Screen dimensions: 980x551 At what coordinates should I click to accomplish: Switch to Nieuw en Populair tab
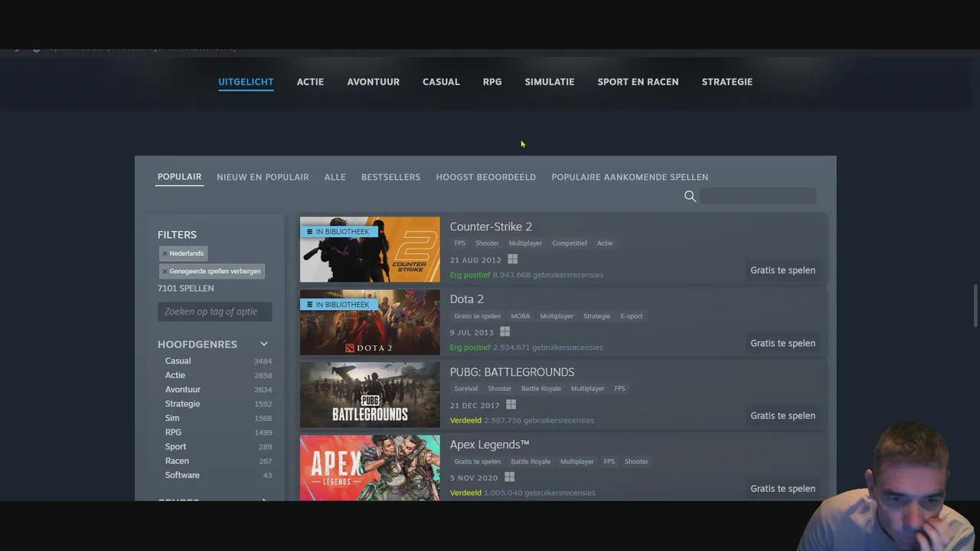(263, 177)
